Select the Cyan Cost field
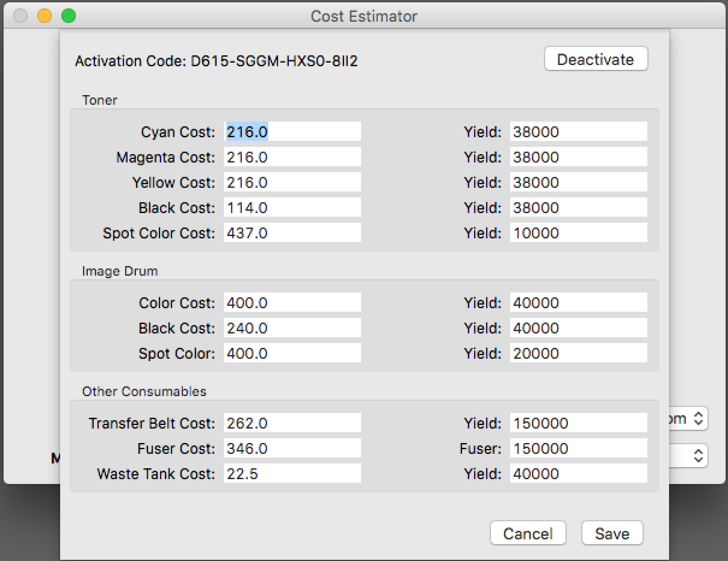 coord(292,132)
